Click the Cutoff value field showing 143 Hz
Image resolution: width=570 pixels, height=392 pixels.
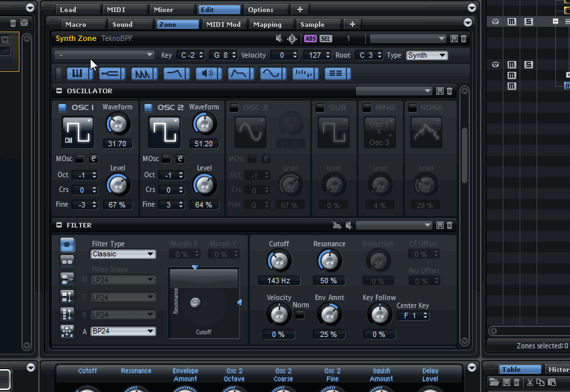click(279, 281)
